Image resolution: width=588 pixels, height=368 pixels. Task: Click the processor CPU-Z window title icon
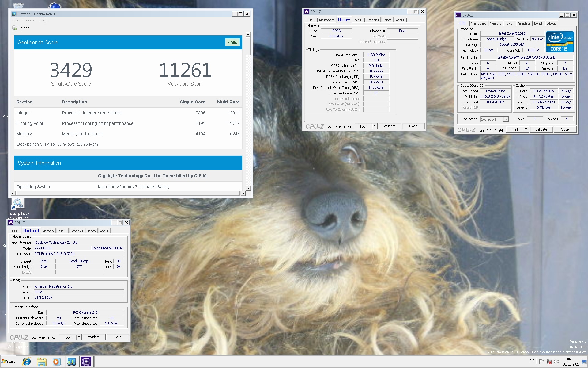458,15
